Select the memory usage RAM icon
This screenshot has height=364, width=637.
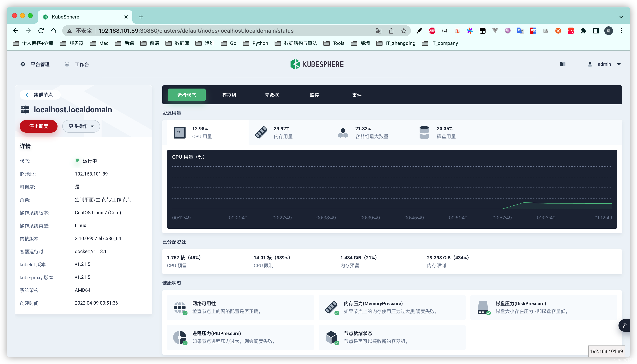coord(261,132)
